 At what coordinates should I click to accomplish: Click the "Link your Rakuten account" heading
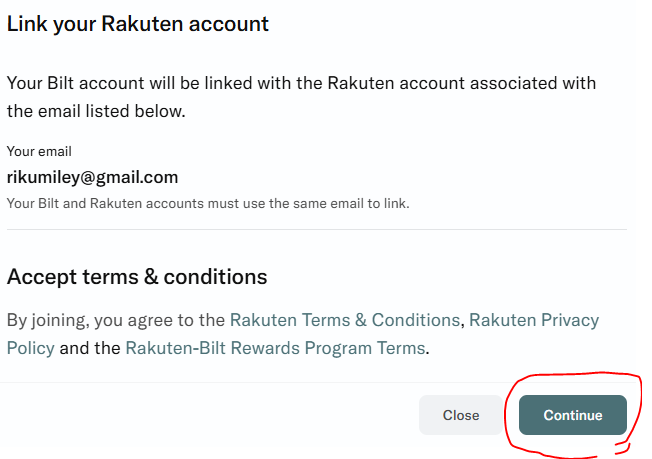[138, 23]
